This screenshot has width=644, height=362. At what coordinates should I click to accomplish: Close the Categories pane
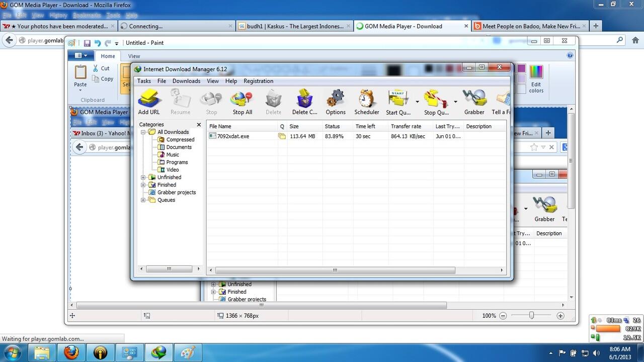coord(199,125)
